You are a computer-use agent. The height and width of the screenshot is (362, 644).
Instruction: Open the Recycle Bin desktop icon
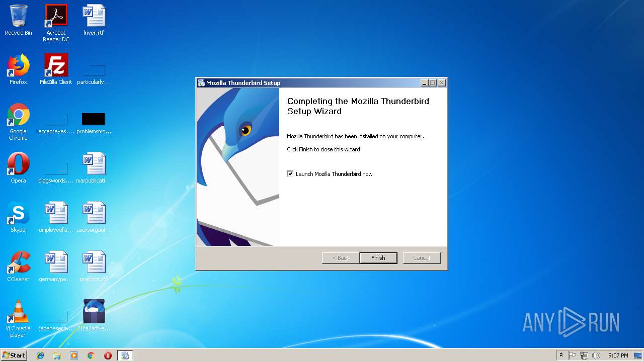click(18, 20)
